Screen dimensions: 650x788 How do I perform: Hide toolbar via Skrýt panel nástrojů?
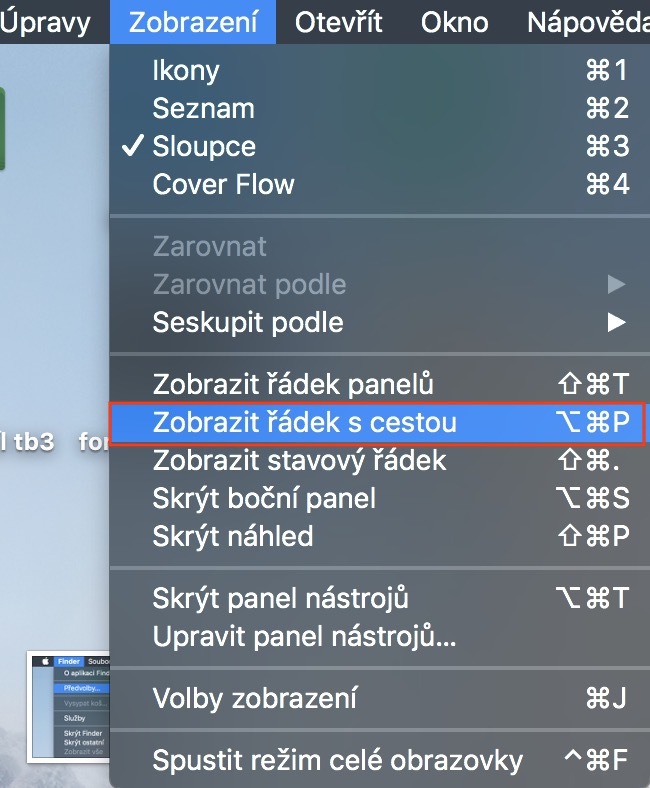(x=280, y=598)
